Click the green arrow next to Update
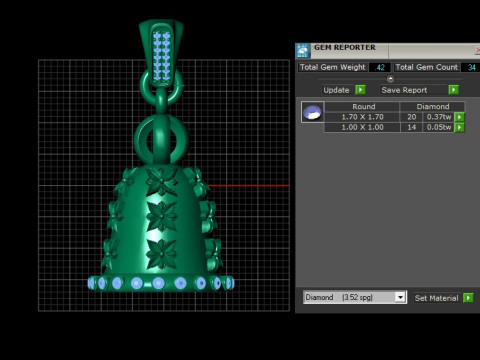This screenshot has height=360, width=480. click(x=360, y=90)
